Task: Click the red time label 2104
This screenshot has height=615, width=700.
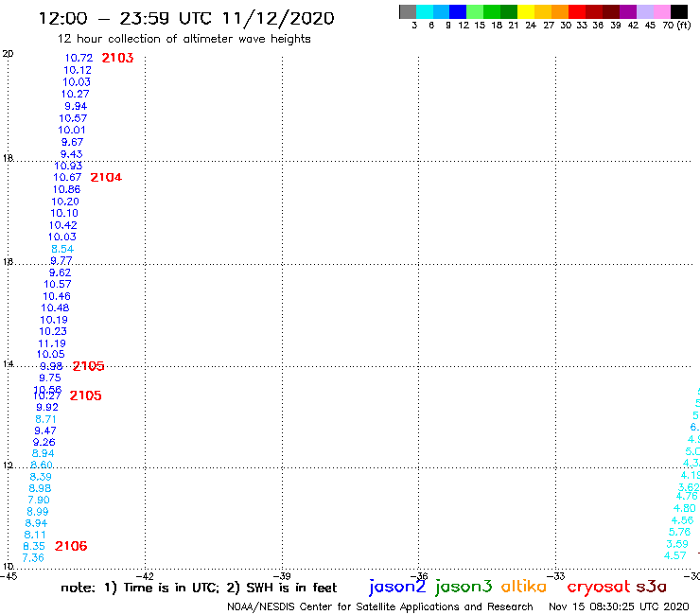Action: tap(106, 177)
